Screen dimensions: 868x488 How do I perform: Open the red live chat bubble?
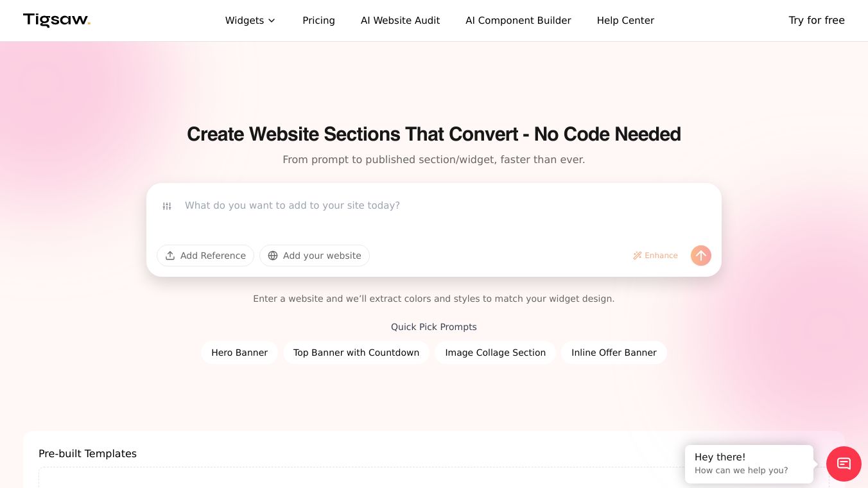[x=843, y=464]
